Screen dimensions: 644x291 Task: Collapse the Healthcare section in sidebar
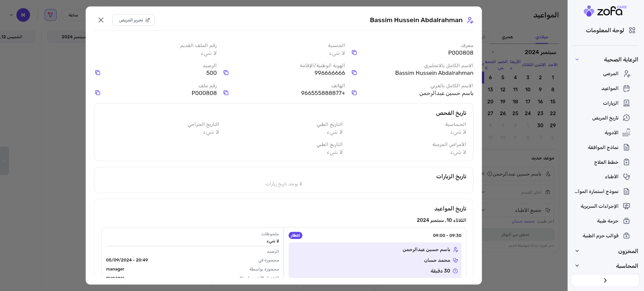point(577,60)
